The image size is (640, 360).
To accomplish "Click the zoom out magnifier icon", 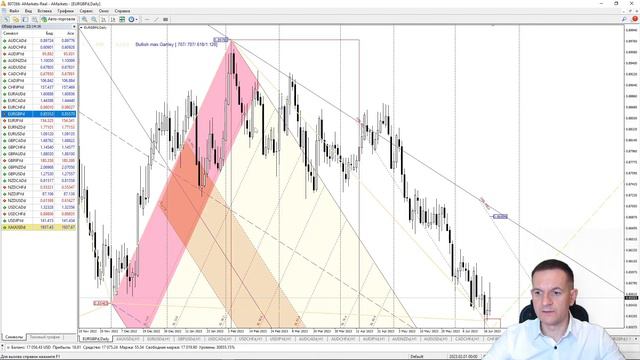I will coord(94,19).
